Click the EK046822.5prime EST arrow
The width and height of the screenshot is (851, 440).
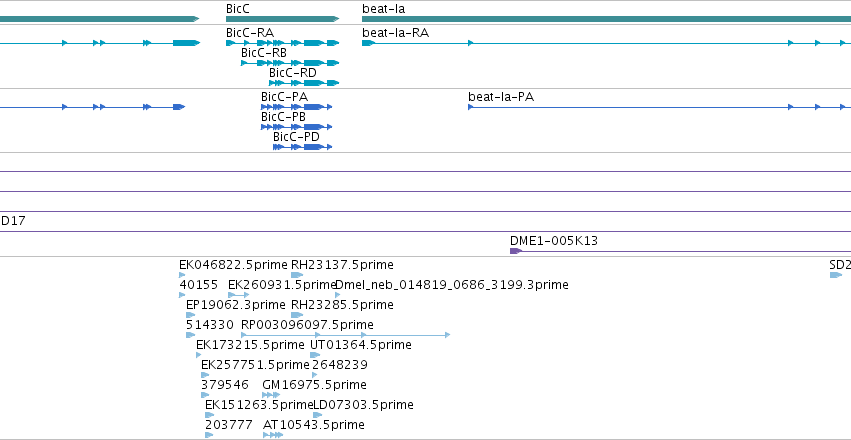click(182, 275)
